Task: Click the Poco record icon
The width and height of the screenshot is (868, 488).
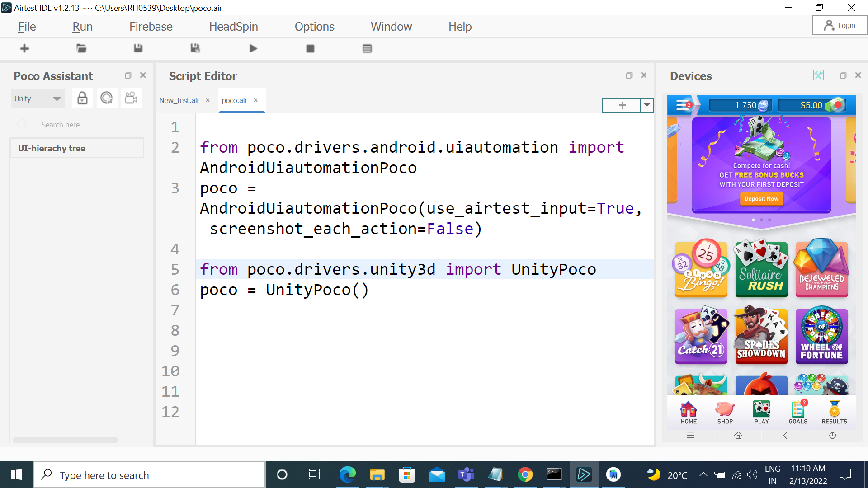Action: [131, 98]
